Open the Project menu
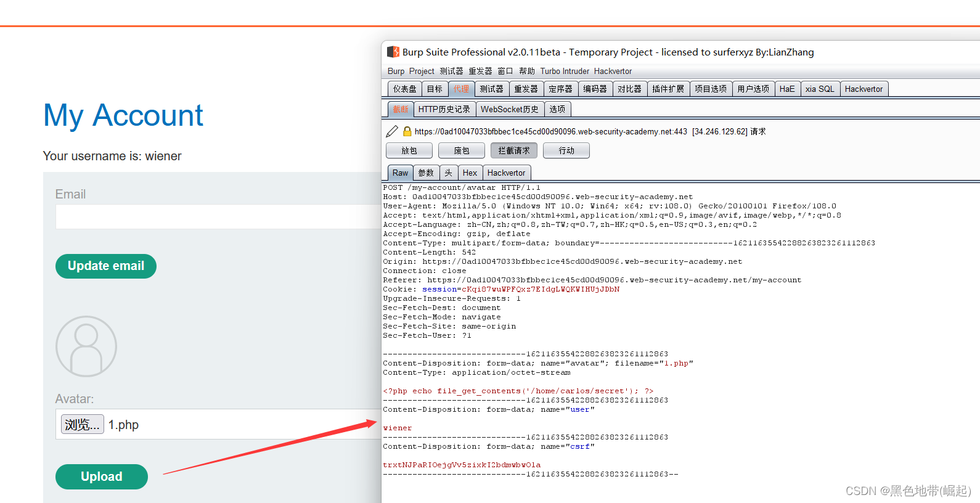The width and height of the screenshot is (980, 503). [422, 72]
